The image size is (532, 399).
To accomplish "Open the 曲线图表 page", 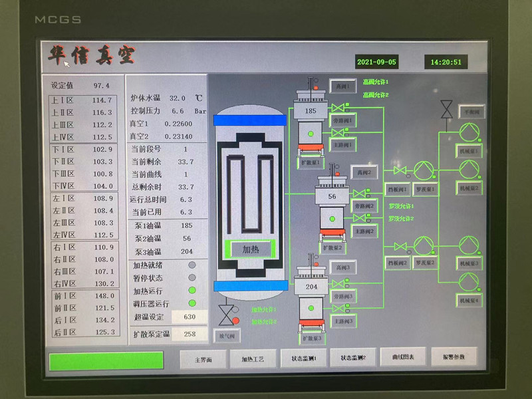I will pos(403,357).
